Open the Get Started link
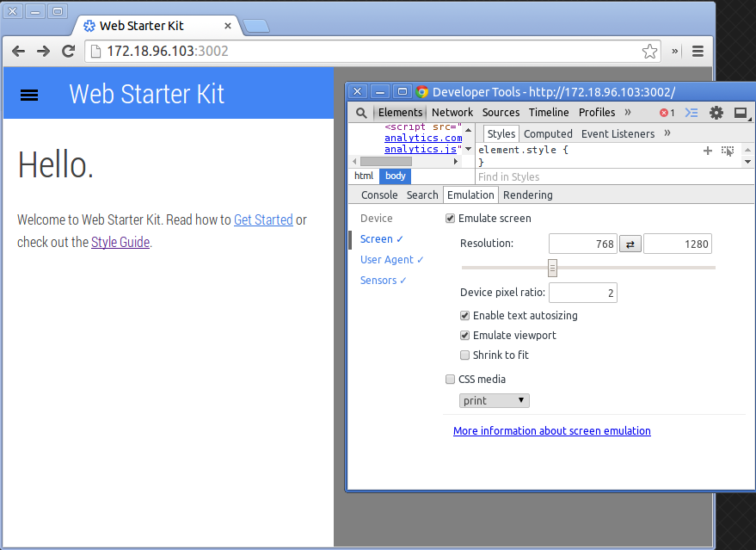 point(263,220)
